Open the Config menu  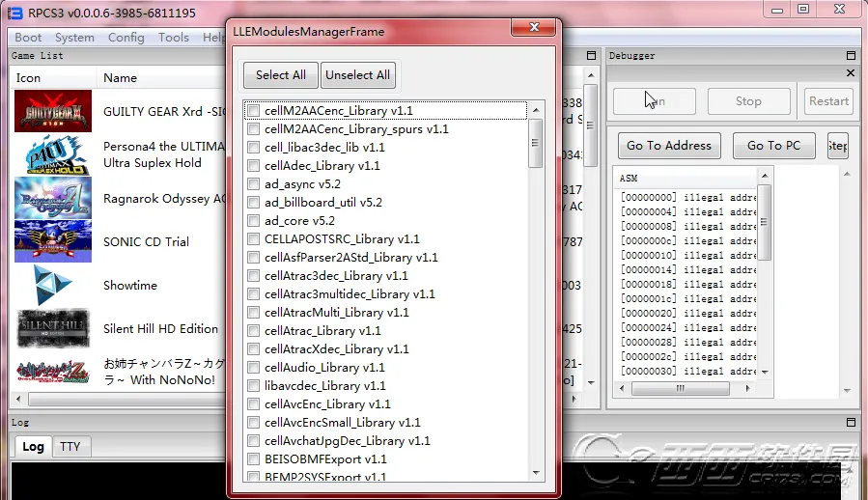click(126, 37)
